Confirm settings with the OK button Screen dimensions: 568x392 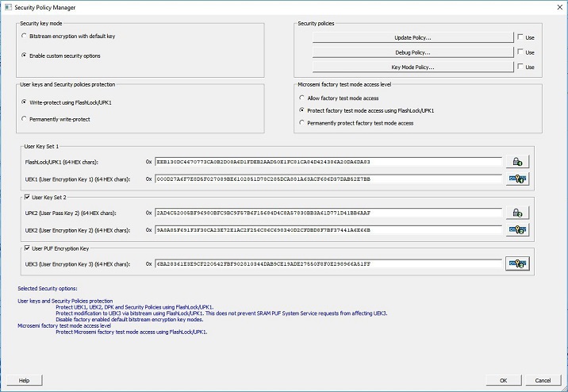point(502,380)
